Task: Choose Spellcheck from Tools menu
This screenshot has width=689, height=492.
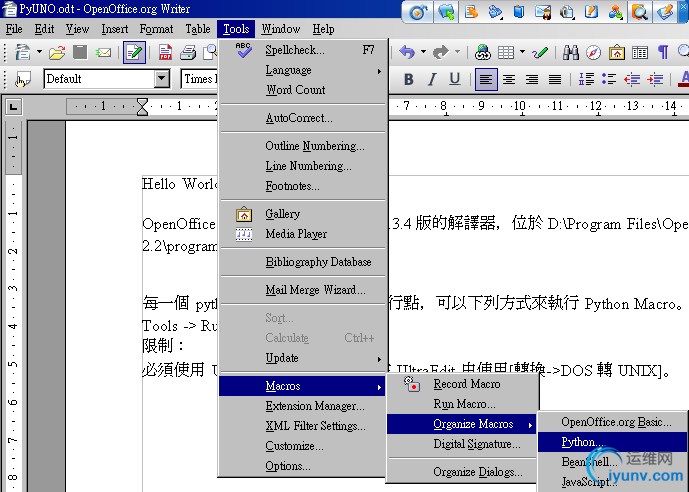Action: [303, 50]
